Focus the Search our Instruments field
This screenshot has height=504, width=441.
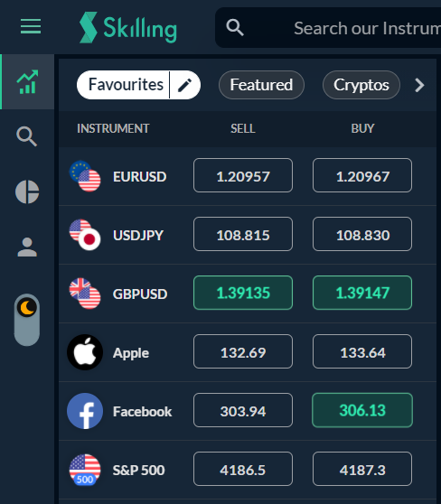(x=328, y=28)
